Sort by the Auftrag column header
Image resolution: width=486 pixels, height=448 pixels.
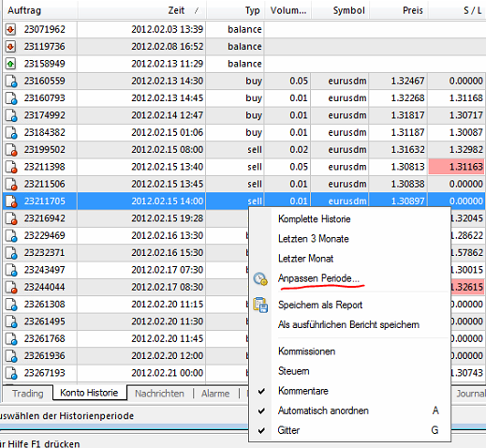click(x=39, y=10)
